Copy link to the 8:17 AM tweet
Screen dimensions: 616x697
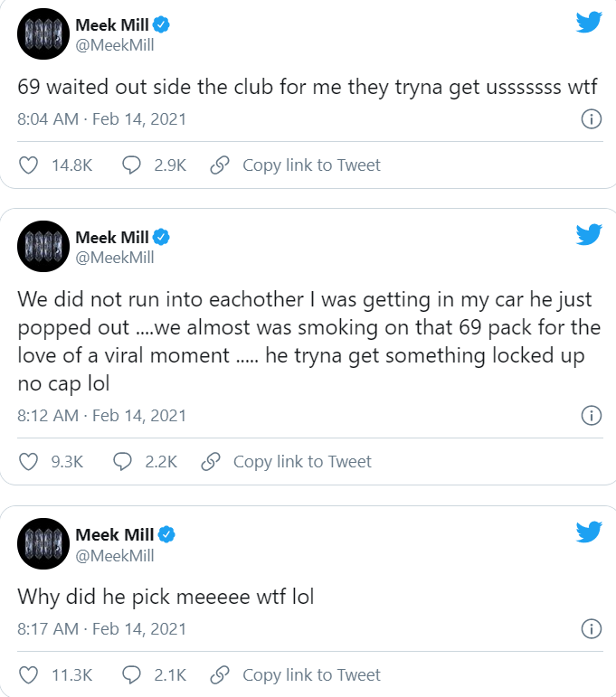(295, 675)
